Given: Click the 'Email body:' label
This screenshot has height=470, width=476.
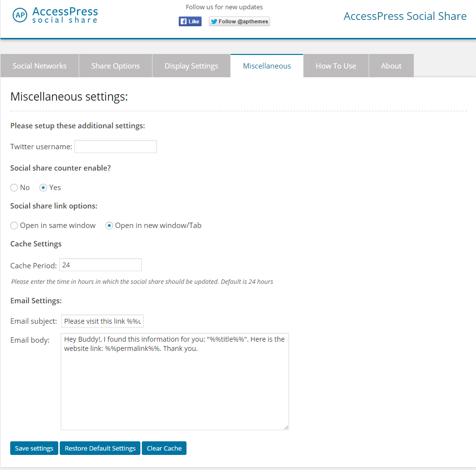Looking at the screenshot, I should [30, 340].
